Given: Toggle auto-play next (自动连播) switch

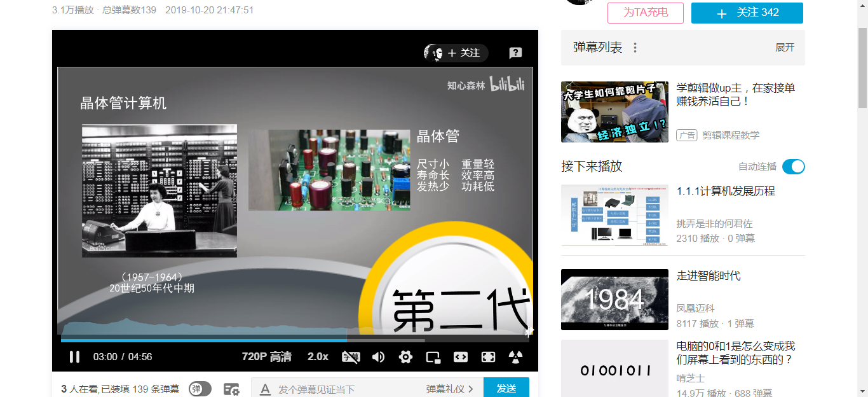Looking at the screenshot, I should (794, 167).
